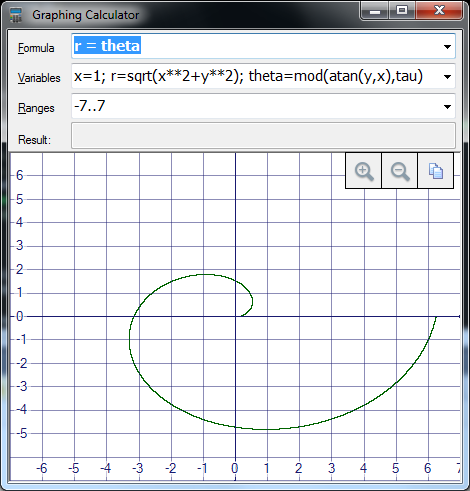Click the graph origin point
Viewport: 470px width, 491px height.
(235, 316)
